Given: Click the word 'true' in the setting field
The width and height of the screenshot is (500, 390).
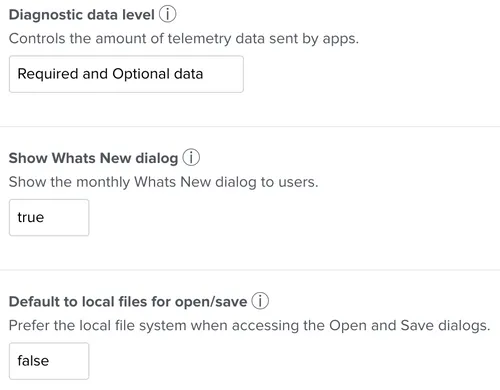Looking at the screenshot, I should point(31,217).
